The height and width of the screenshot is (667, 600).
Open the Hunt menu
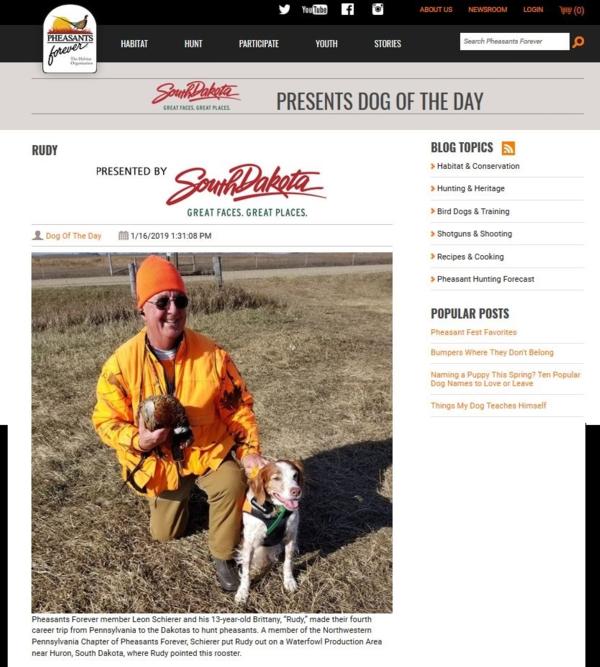pyautogui.click(x=193, y=44)
